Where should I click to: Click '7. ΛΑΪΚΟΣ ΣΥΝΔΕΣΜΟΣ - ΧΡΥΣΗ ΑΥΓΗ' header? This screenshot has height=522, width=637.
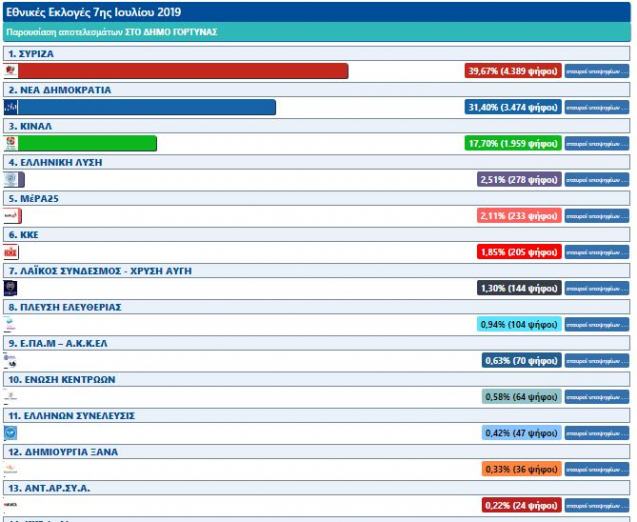pyautogui.click(x=316, y=271)
